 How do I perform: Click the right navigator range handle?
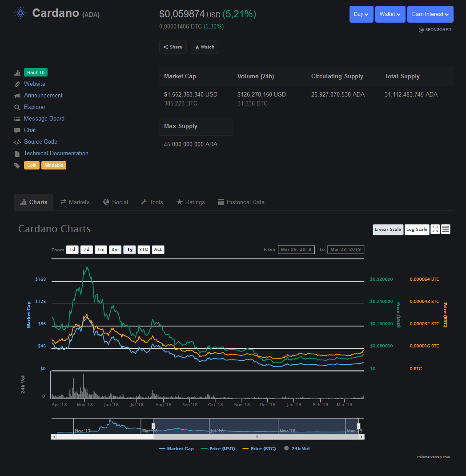click(358, 426)
